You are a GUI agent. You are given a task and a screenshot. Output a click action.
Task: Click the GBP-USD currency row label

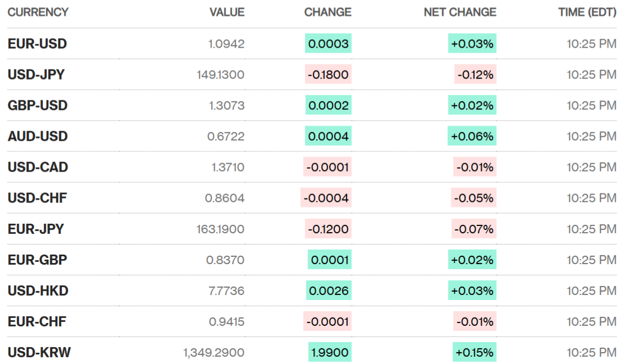37,105
